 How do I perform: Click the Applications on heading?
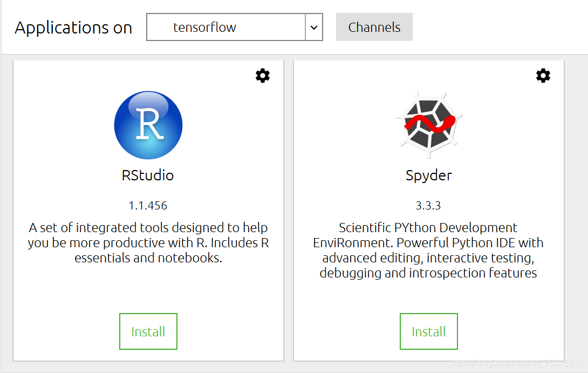click(x=73, y=28)
